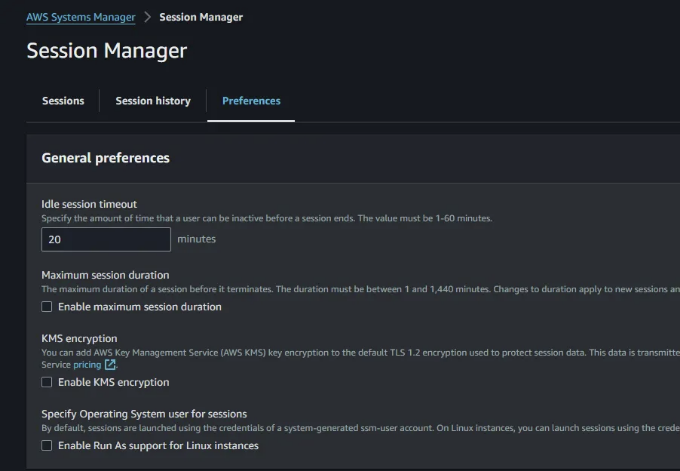
Task: Click the breadcrumb chevron separator icon
Action: [147, 17]
